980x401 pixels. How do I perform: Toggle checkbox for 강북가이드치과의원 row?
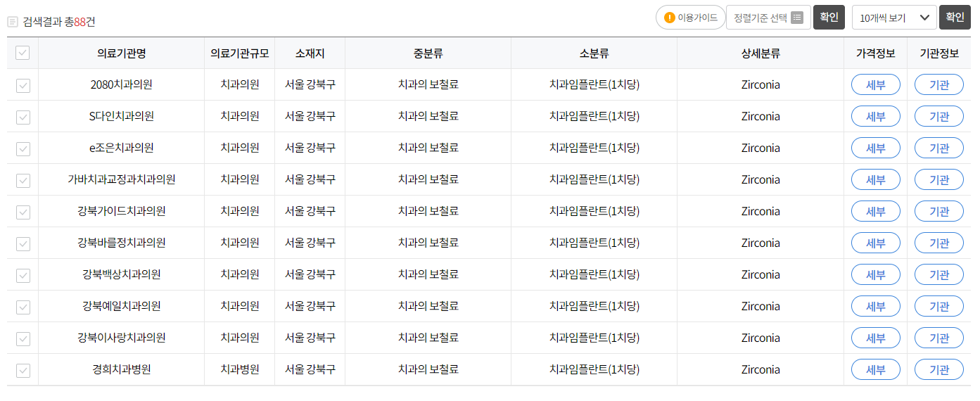23,212
